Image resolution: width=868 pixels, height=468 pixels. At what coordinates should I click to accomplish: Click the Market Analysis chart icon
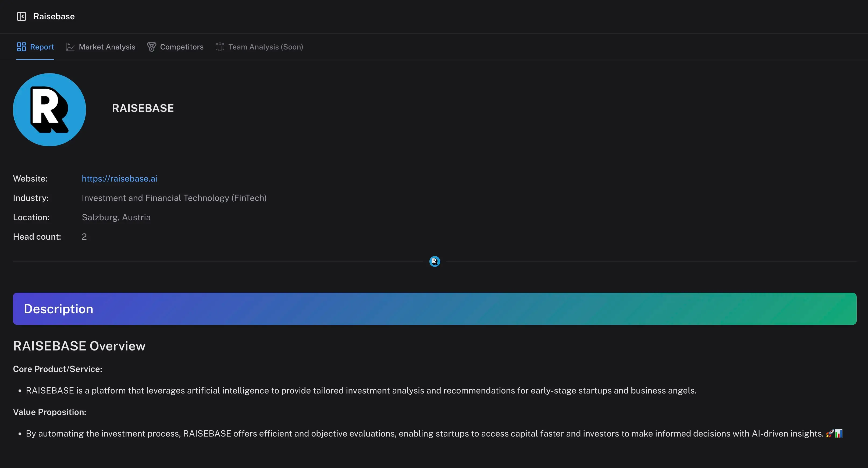tap(70, 47)
